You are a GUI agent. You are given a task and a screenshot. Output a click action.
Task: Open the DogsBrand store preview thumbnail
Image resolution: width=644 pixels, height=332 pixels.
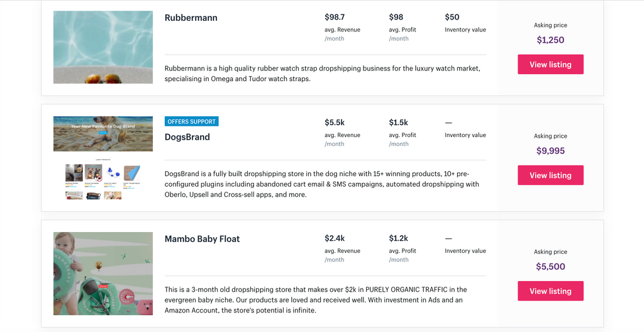103,158
